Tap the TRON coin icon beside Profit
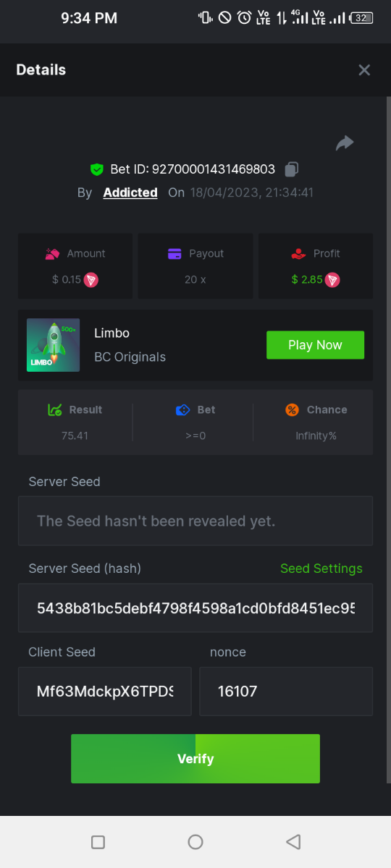Screen dimensions: 391x868 (332, 279)
